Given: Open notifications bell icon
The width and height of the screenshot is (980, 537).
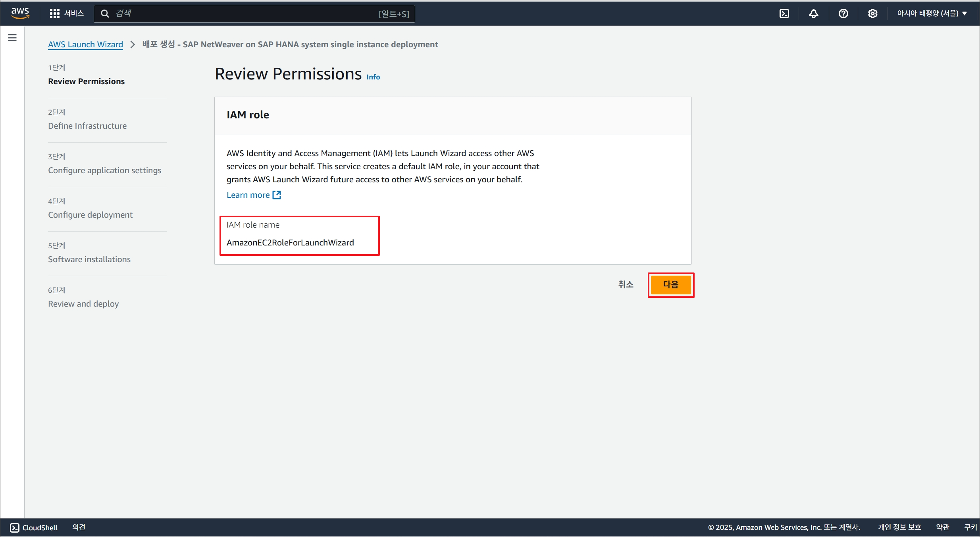Looking at the screenshot, I should coord(814,14).
